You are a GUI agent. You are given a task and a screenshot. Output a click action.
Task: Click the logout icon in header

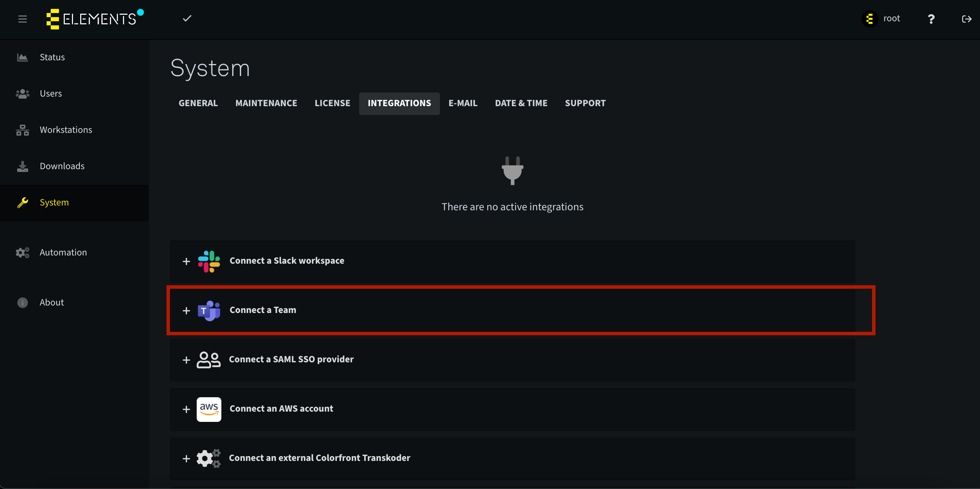(x=966, y=19)
